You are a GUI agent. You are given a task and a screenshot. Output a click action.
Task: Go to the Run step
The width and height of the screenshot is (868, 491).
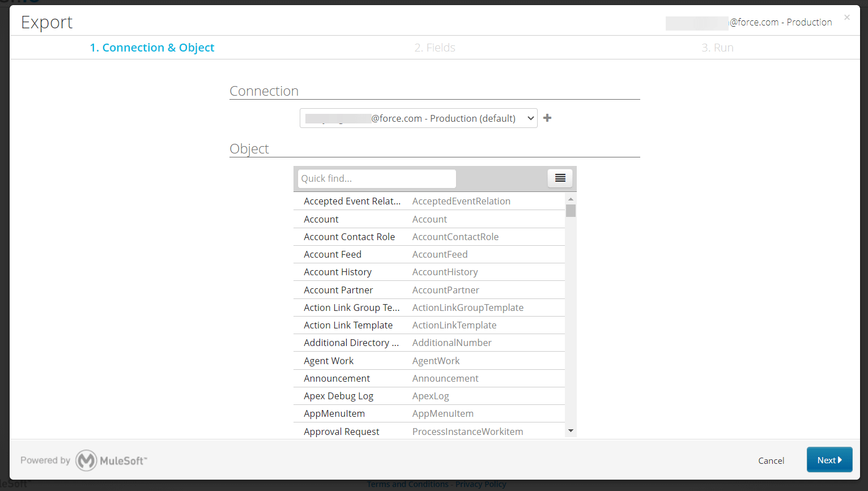click(717, 48)
